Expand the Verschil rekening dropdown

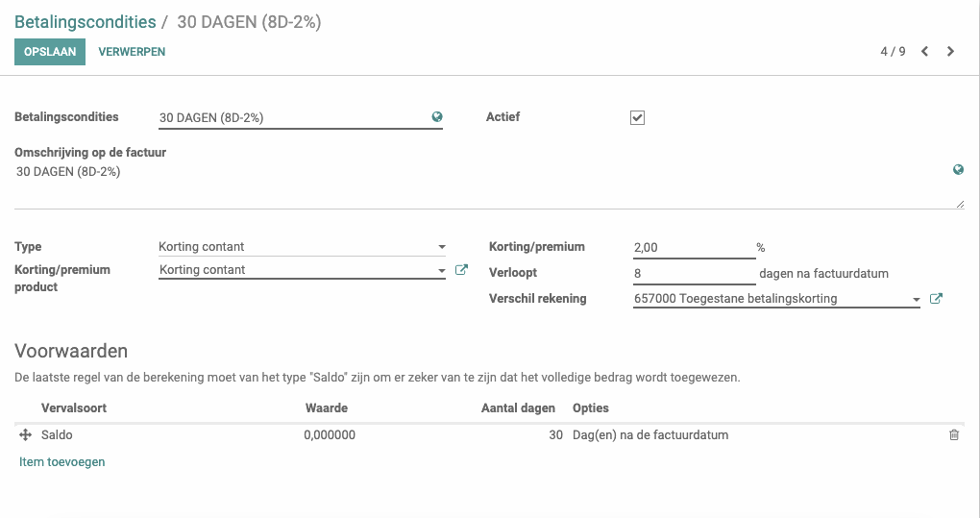coord(917,299)
